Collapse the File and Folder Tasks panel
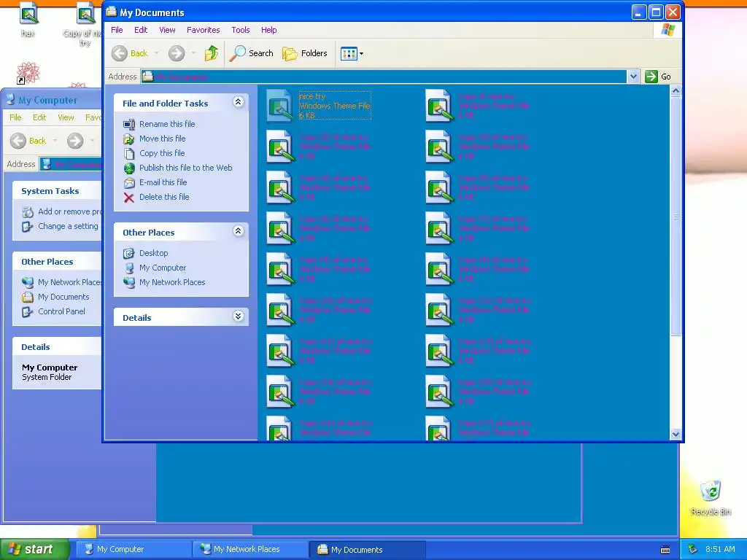This screenshot has width=747, height=560. click(x=239, y=102)
